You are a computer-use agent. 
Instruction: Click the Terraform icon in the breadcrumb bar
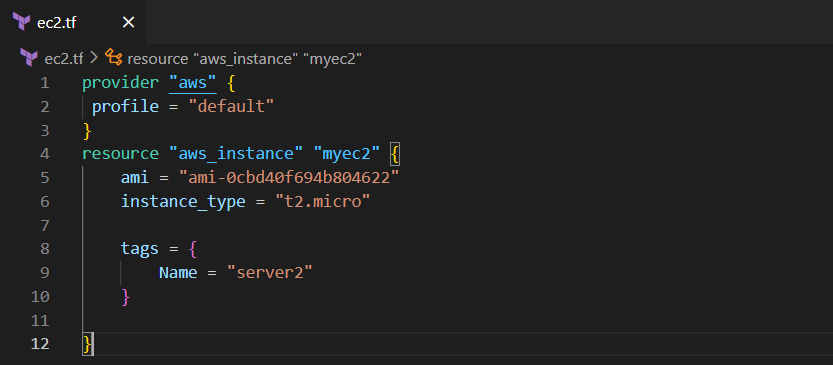point(29,57)
